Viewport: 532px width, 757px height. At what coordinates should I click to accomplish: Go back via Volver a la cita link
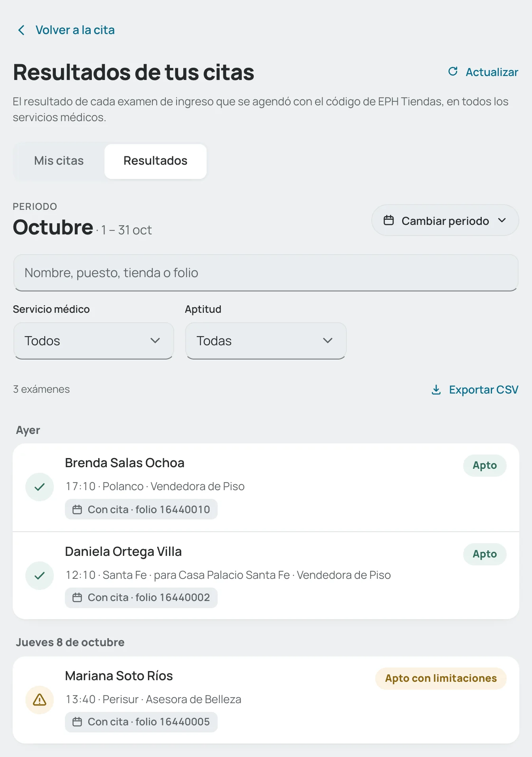tap(75, 30)
